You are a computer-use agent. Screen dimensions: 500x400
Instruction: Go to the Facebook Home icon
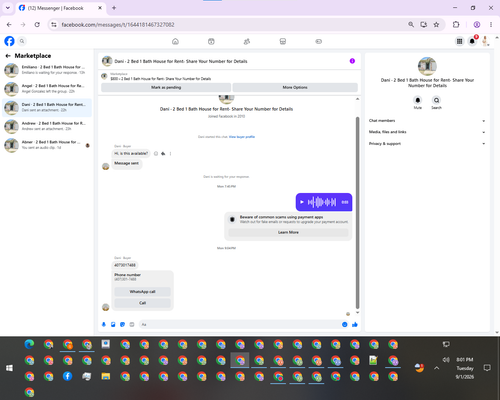coord(175,41)
